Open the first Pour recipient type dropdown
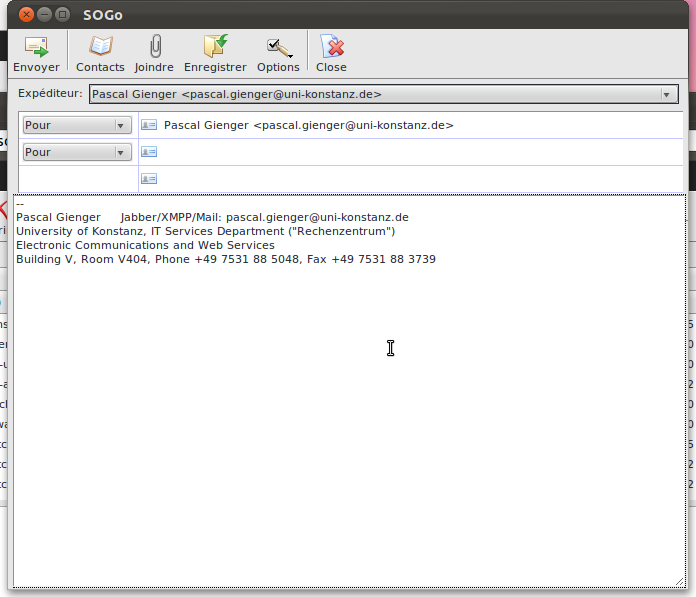Screen dimensions: 696x597 (x=77, y=125)
